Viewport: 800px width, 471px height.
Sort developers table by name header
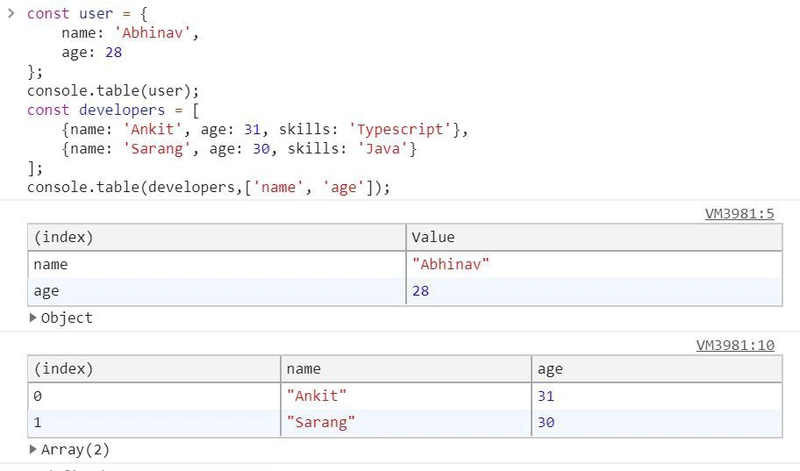pyautogui.click(x=304, y=369)
